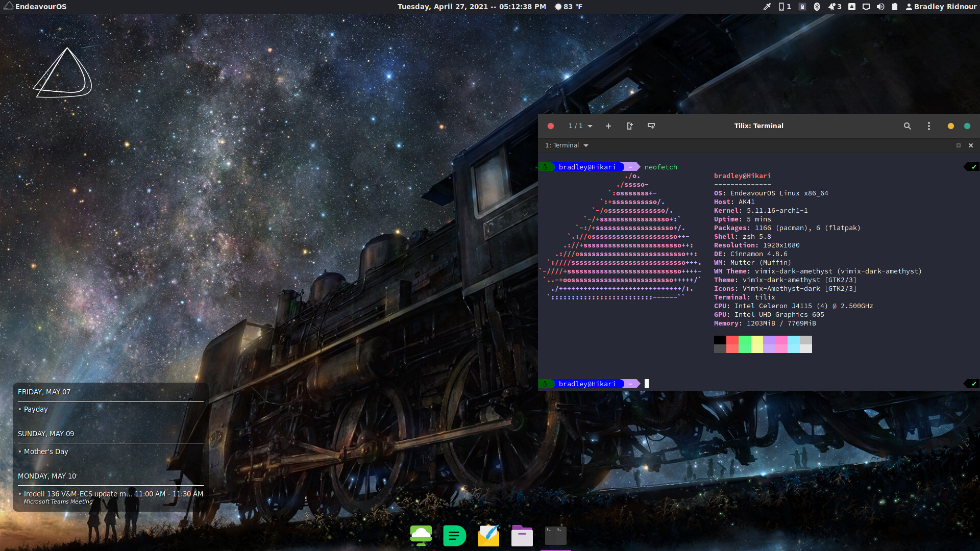
Task: Select the 'Payday' calendar event
Action: 36,409
